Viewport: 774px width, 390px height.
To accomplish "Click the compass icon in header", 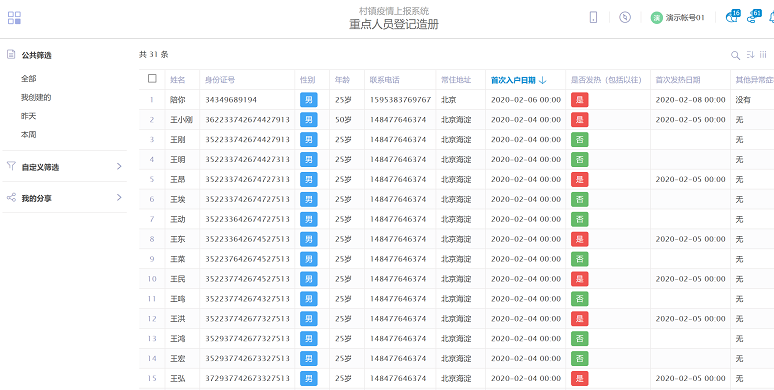I will [625, 17].
